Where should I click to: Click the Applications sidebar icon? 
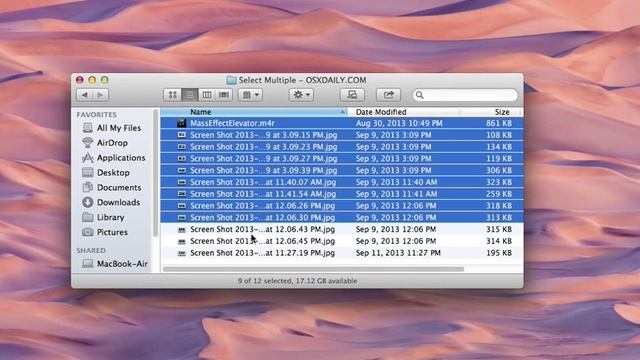(x=87, y=158)
